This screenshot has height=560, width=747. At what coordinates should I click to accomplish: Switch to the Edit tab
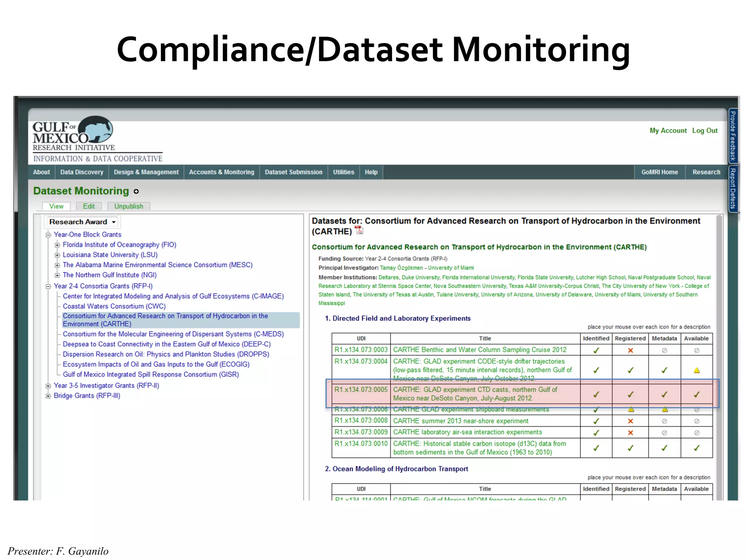click(89, 206)
